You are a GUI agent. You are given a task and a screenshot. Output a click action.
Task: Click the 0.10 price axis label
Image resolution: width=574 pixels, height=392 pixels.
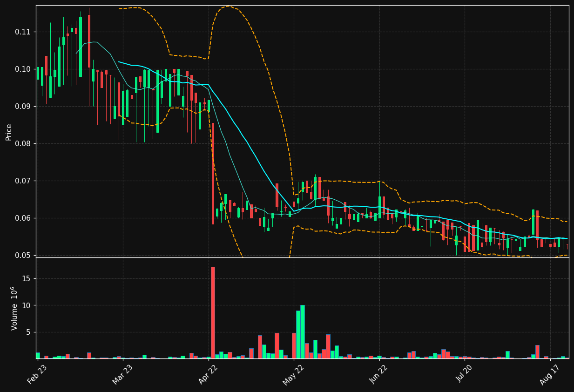tap(23, 69)
